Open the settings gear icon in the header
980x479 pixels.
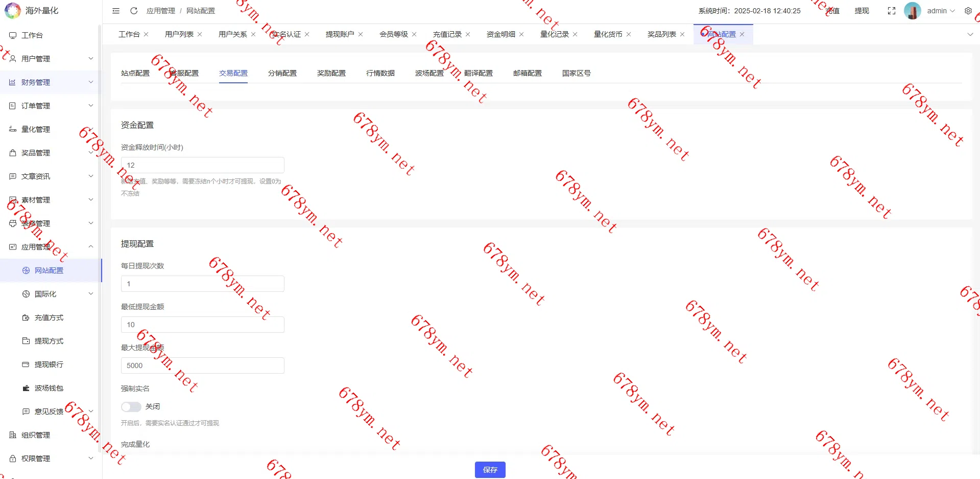(968, 11)
